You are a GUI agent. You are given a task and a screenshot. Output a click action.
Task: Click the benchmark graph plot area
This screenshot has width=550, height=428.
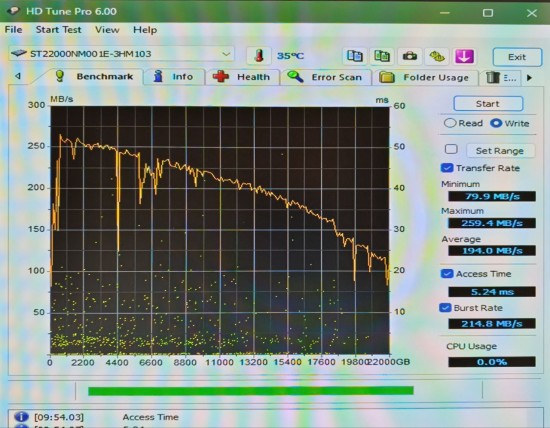220,230
